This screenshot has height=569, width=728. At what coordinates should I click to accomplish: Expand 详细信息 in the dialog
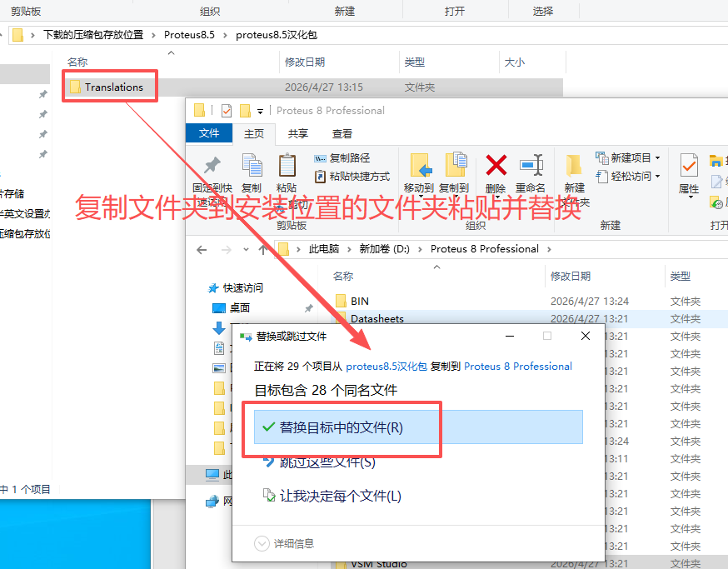click(284, 543)
